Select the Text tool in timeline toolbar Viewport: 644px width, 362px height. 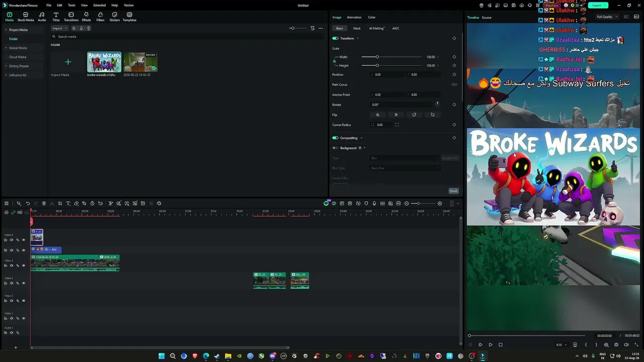[x=68, y=204]
